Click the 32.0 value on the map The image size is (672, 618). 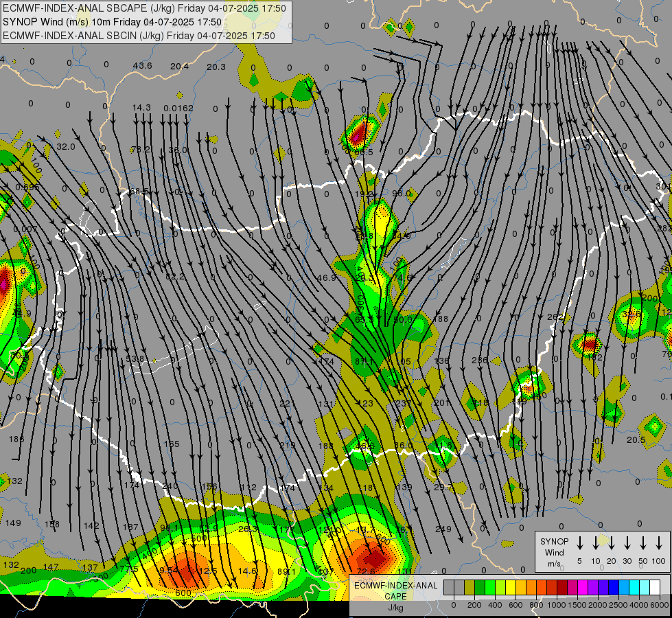click(66, 147)
